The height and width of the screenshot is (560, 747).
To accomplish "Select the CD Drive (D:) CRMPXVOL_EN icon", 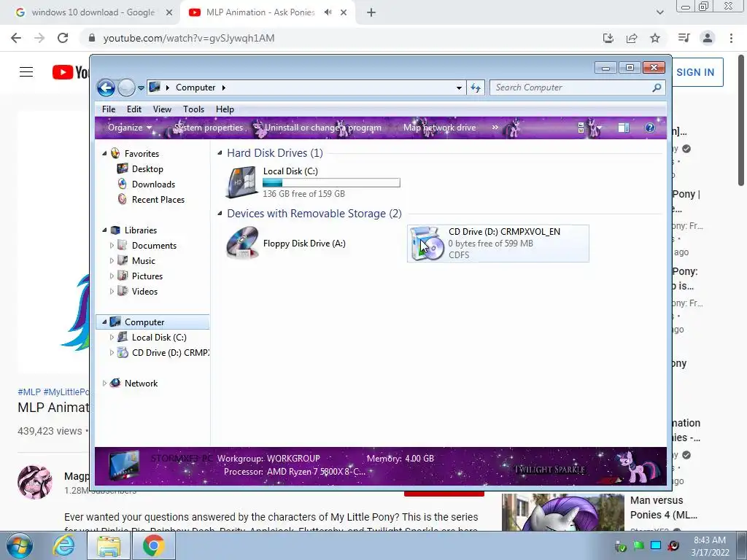I will tap(427, 244).
